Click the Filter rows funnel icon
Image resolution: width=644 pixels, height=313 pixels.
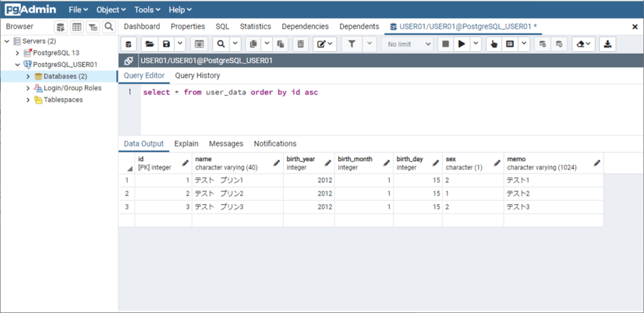352,44
